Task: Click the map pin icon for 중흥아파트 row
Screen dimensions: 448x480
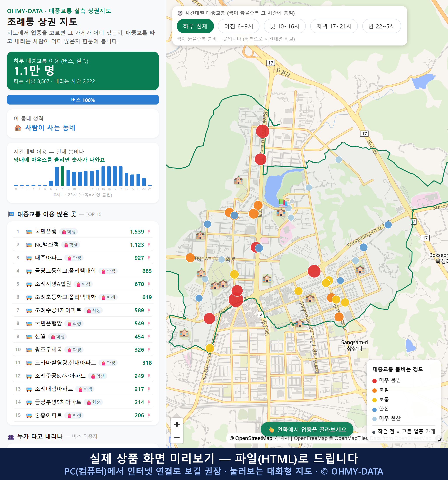Action: point(149,415)
